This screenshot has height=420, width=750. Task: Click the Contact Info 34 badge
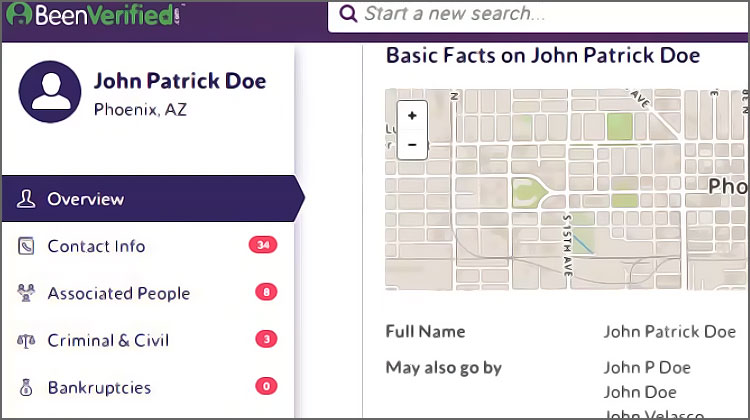click(x=263, y=245)
